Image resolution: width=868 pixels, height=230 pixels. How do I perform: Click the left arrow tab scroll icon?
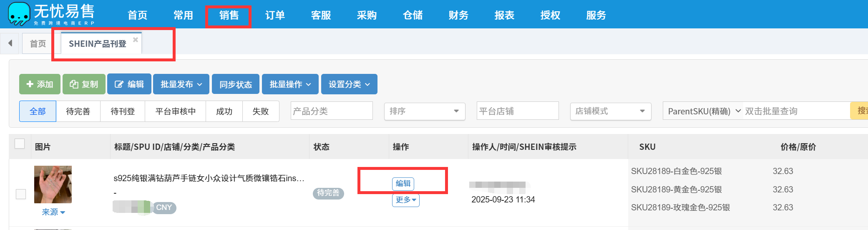(10, 43)
